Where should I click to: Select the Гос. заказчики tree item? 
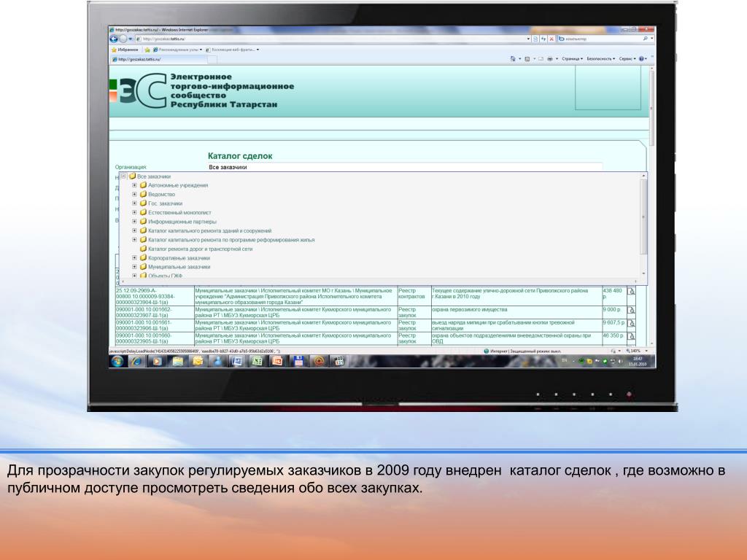[165, 203]
